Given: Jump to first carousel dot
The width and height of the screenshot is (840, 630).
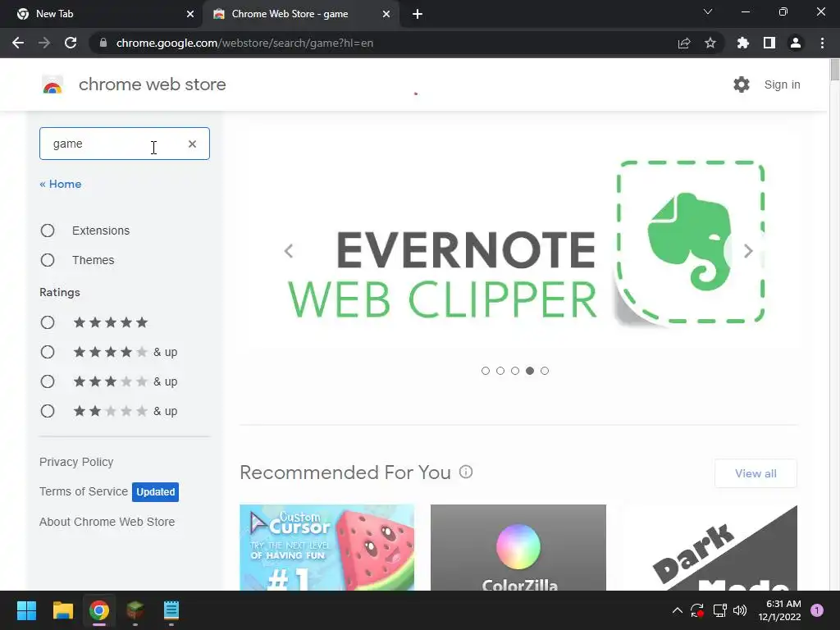Looking at the screenshot, I should tap(486, 371).
